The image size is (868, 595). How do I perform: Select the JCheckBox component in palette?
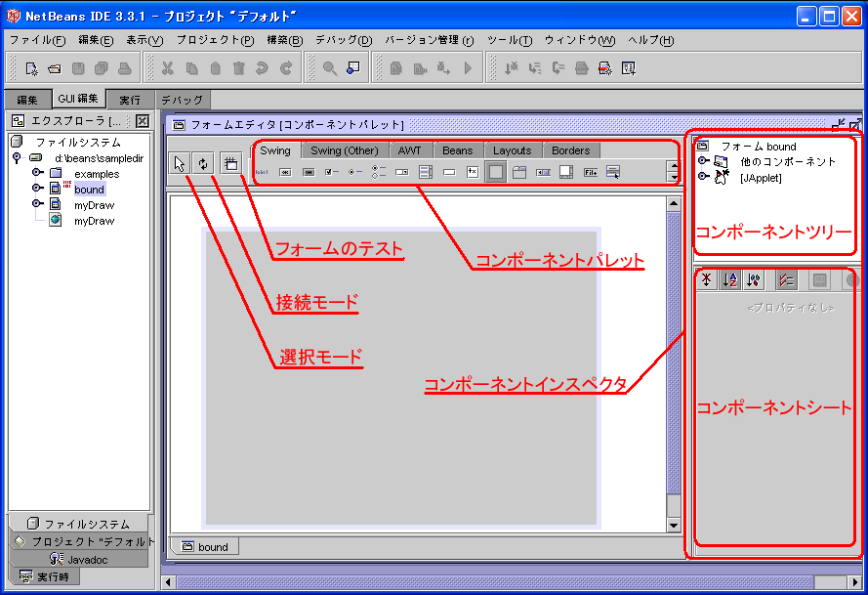332,172
